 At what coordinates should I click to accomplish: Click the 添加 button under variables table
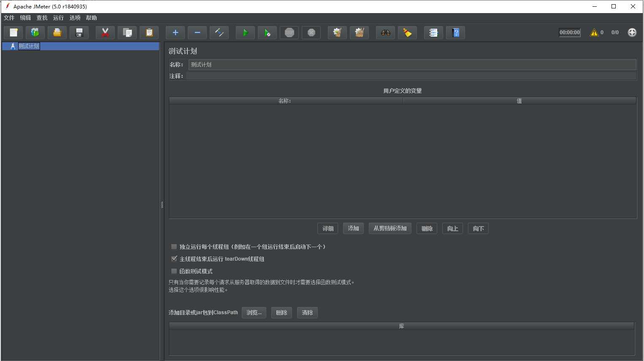click(x=353, y=229)
